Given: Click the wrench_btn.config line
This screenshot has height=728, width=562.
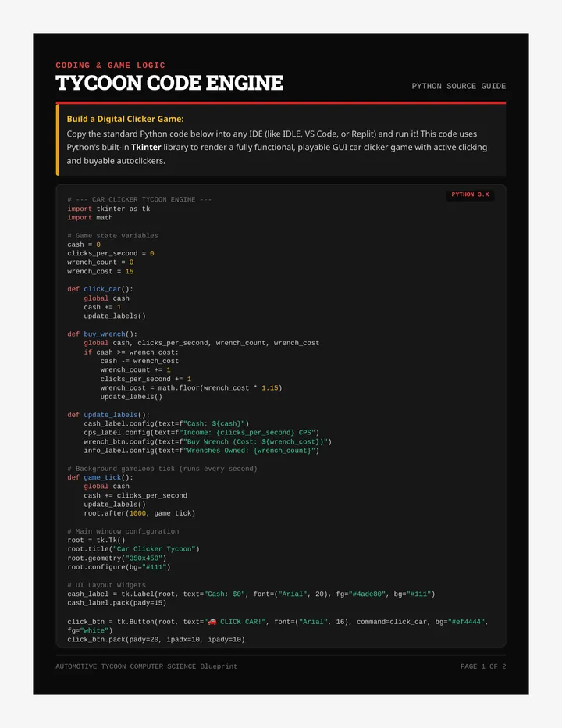Looking at the screenshot, I should (208, 442).
